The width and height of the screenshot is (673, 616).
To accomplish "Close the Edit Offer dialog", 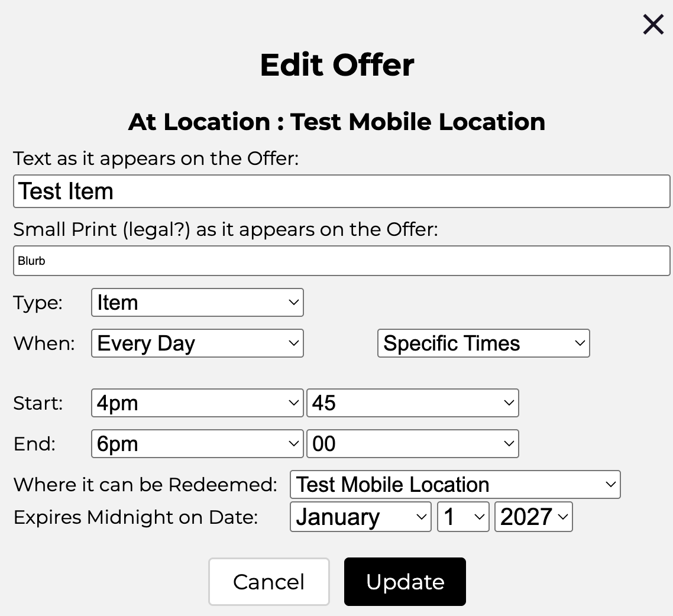I will (x=653, y=25).
